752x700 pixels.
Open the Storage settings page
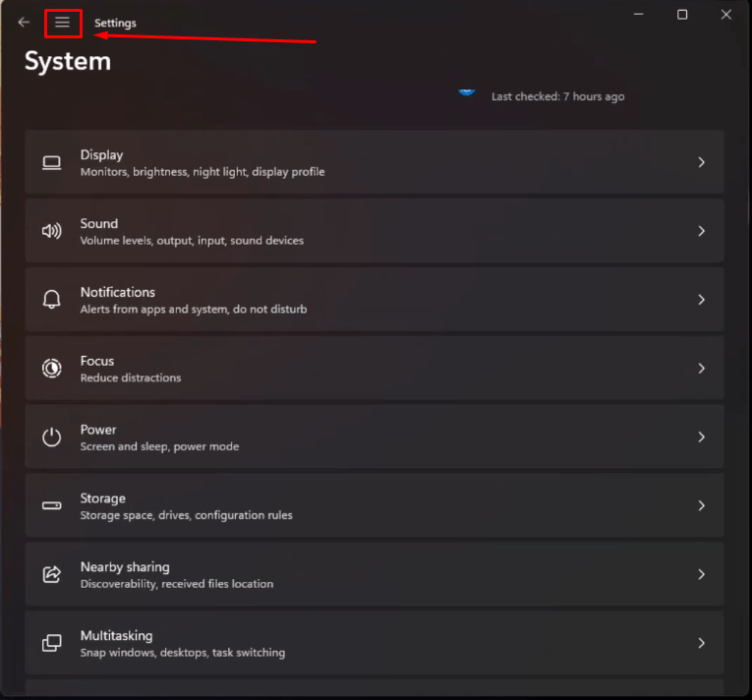click(375, 505)
